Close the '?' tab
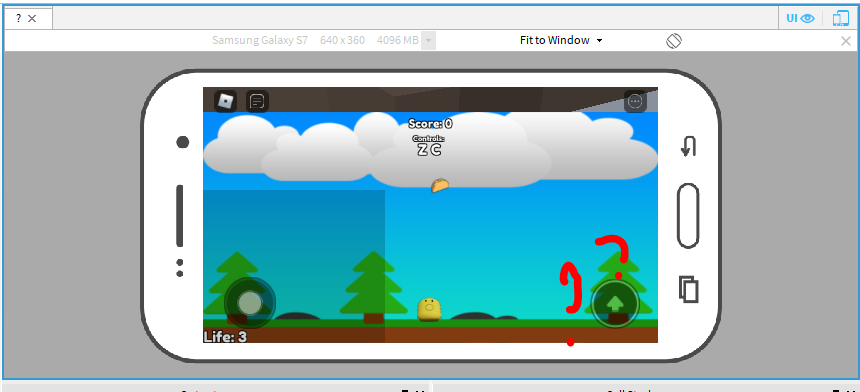This screenshot has height=392, width=860. point(32,19)
